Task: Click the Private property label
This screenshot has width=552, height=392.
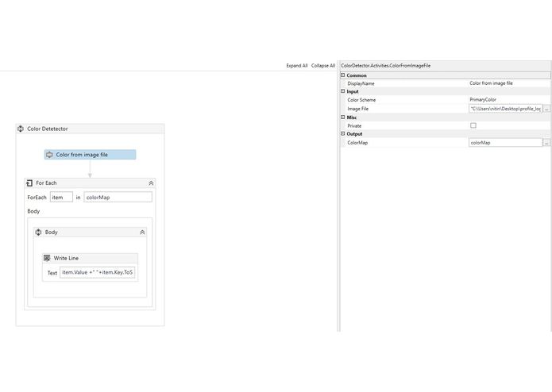Action: pyautogui.click(x=354, y=126)
